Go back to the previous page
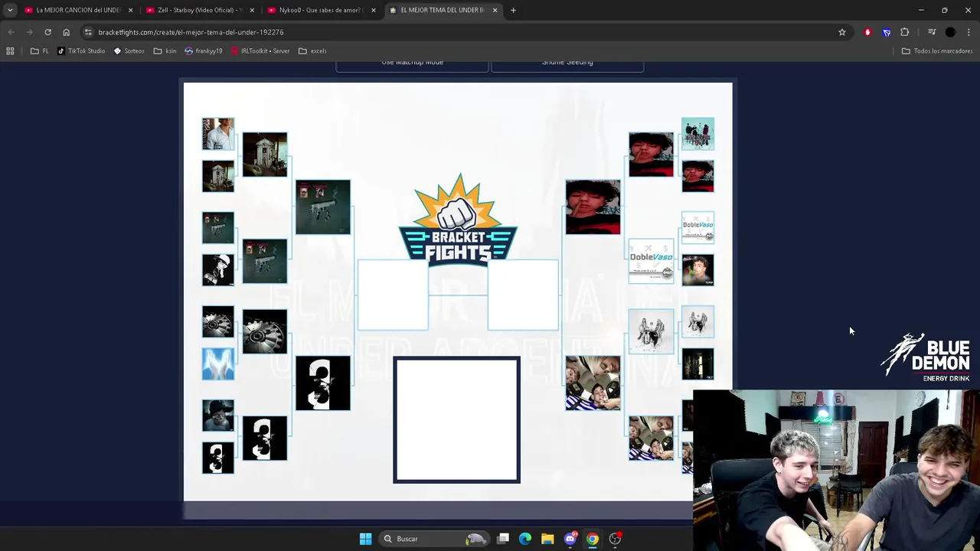 coord(11,32)
